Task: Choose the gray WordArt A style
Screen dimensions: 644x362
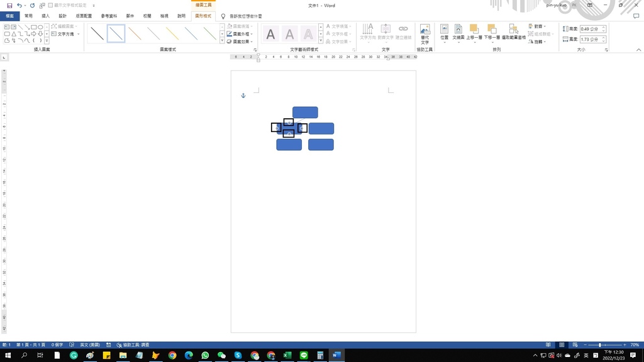Action: coord(289,34)
